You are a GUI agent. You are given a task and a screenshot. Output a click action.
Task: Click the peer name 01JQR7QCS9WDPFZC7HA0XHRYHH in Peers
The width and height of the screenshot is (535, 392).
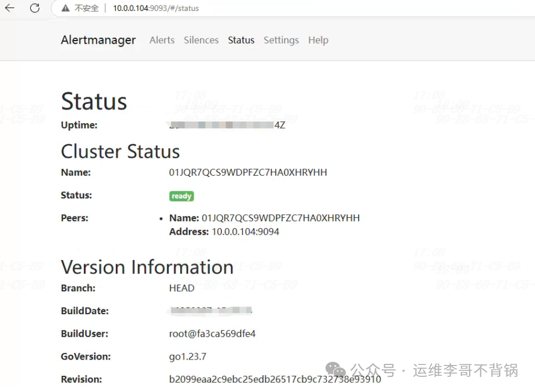[x=280, y=218]
